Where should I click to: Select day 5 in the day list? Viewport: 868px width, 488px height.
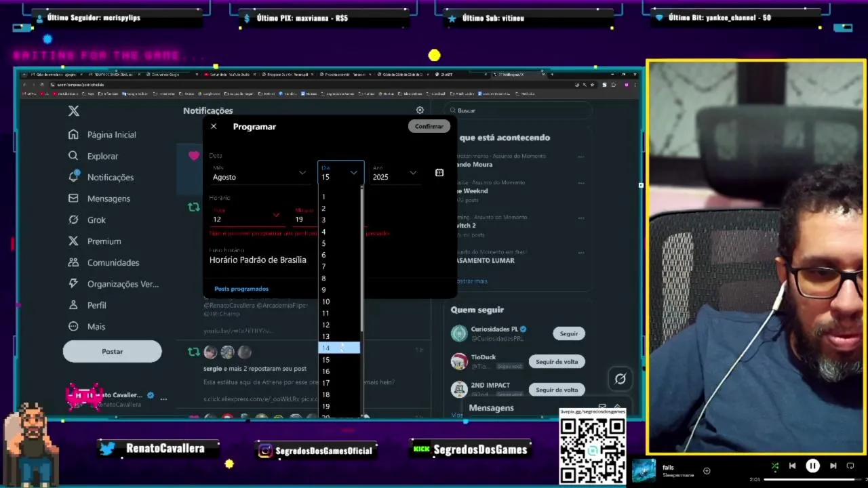[339, 243]
